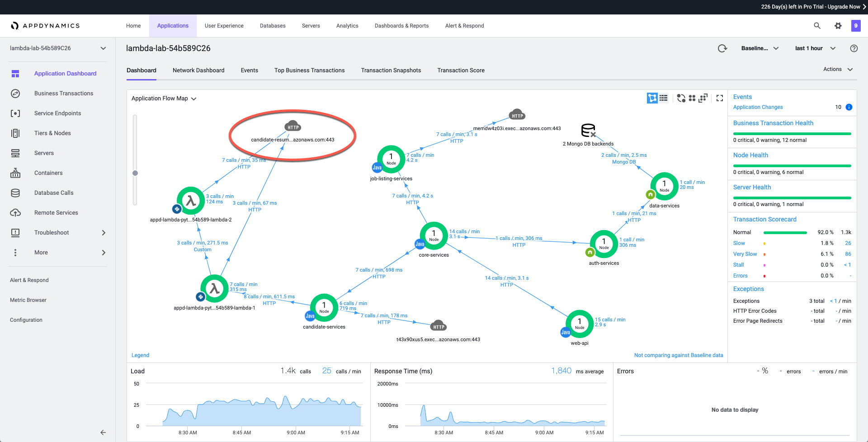Collapse the left sidebar arrow
The image size is (868, 442).
click(103, 433)
